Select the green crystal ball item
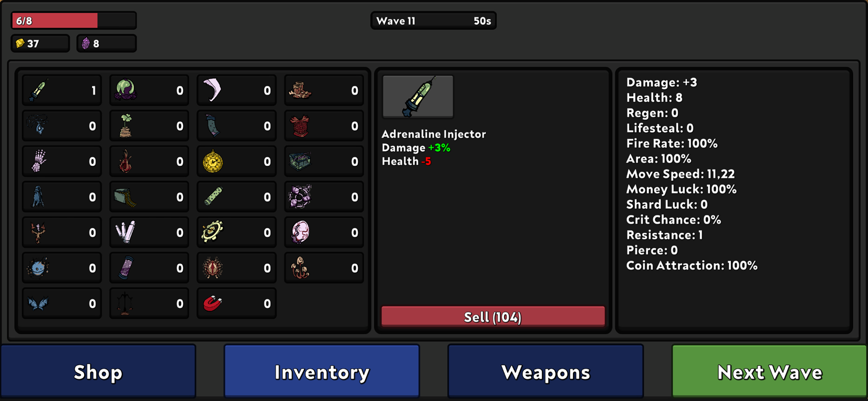 tap(149, 90)
